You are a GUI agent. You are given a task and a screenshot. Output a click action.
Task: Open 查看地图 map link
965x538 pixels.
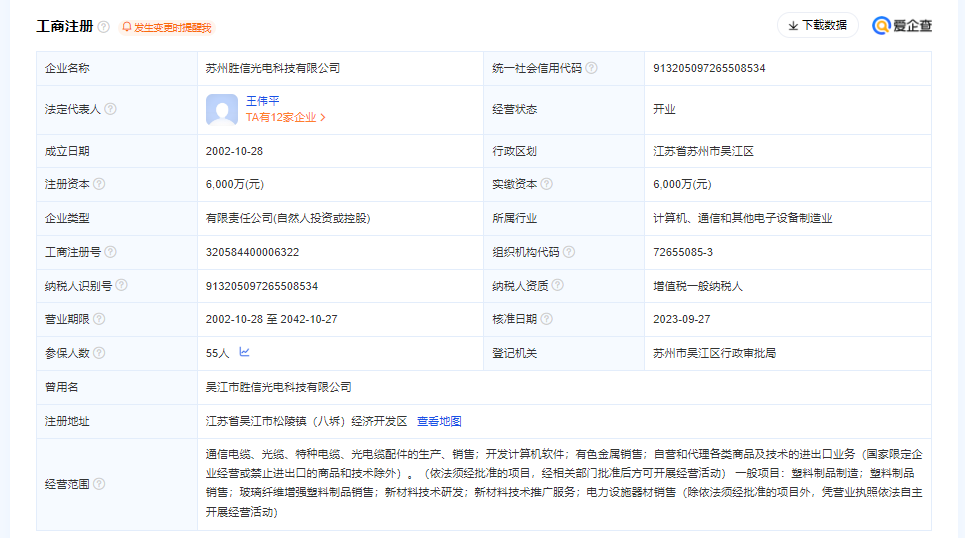tap(439, 421)
